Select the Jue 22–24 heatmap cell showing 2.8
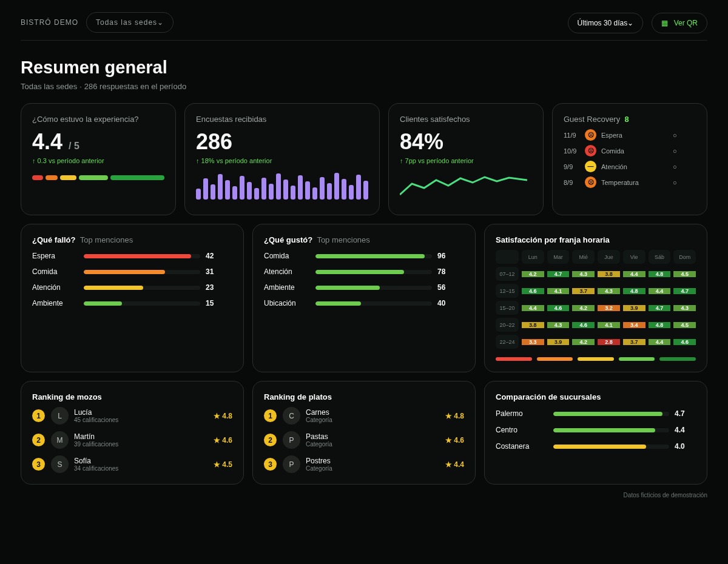The height and width of the screenshot is (564, 728). [608, 342]
